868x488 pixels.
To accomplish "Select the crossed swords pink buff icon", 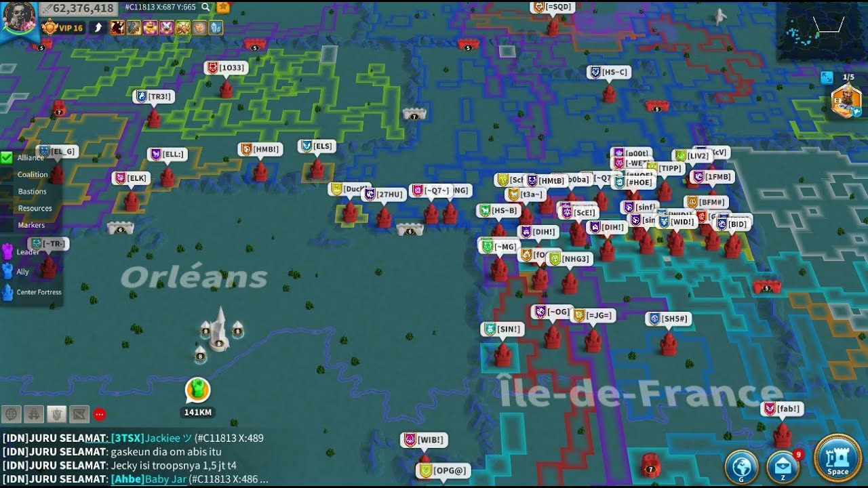I will coord(166,28).
